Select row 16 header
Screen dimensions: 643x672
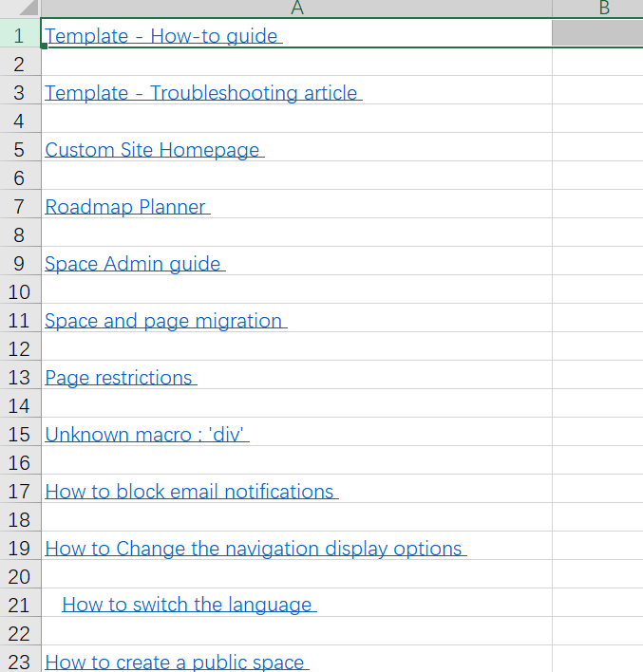pos(20,459)
